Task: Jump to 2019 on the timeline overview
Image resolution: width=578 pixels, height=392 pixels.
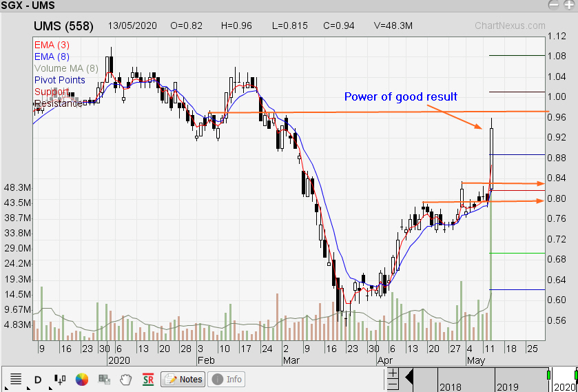Action: [x=507, y=387]
